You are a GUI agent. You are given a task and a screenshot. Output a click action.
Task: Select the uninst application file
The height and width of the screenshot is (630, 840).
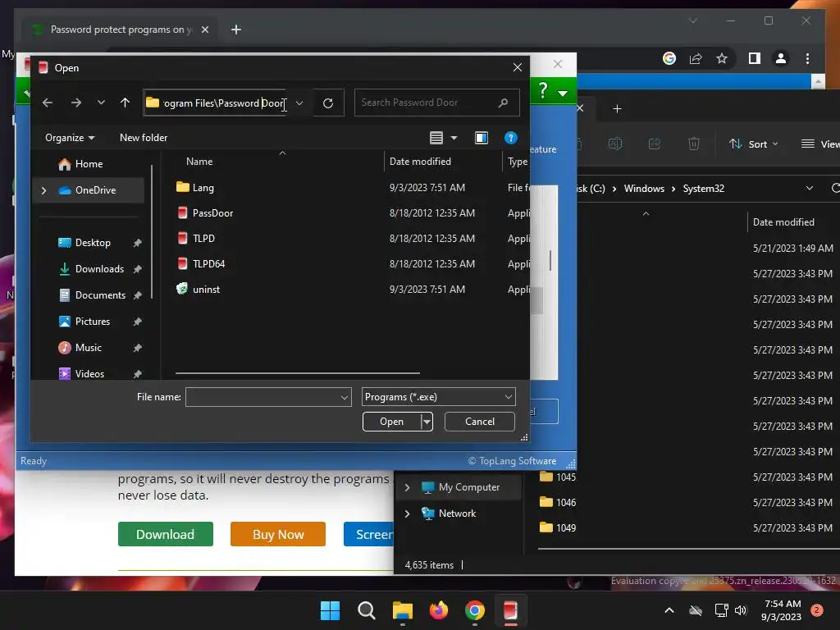click(206, 290)
